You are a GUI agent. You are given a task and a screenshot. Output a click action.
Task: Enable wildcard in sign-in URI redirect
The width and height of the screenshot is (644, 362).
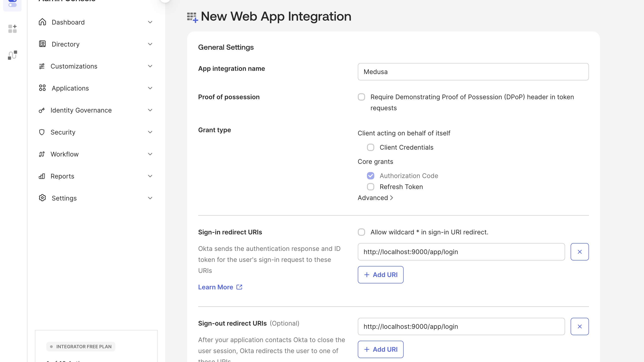pyautogui.click(x=361, y=232)
